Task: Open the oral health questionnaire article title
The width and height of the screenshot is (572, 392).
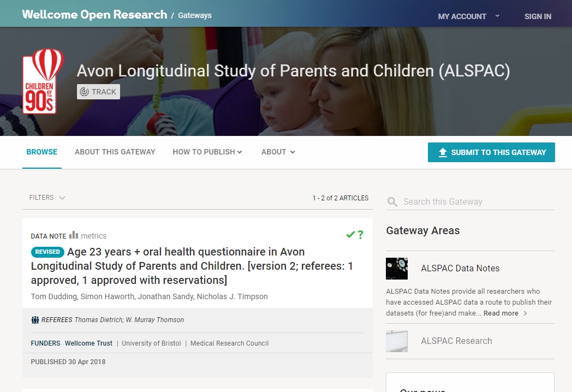Action: (192, 266)
